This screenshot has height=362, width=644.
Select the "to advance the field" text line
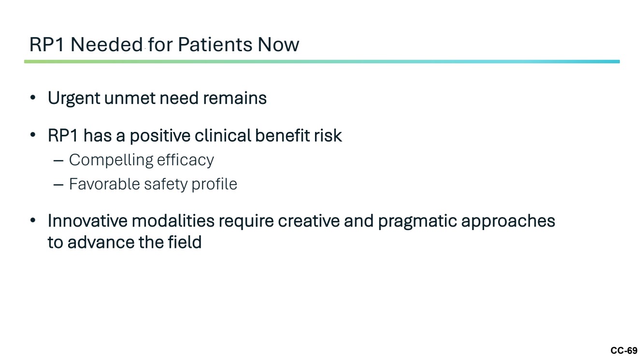coord(125,242)
